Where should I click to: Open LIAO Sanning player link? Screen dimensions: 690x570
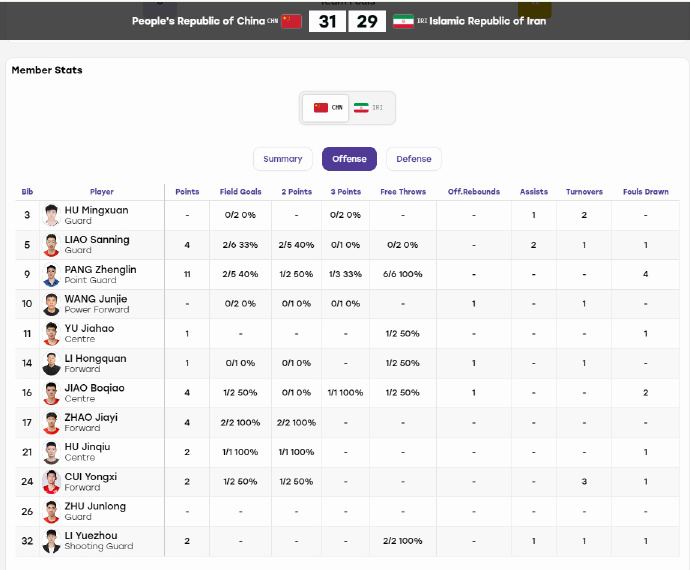pyautogui.click(x=97, y=240)
